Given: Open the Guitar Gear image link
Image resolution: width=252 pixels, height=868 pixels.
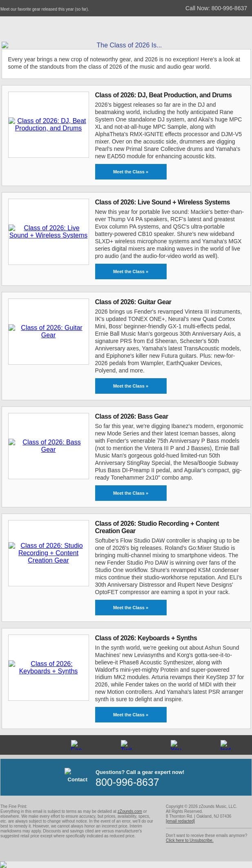Looking at the screenshot, I should pyautogui.click(x=48, y=331).
